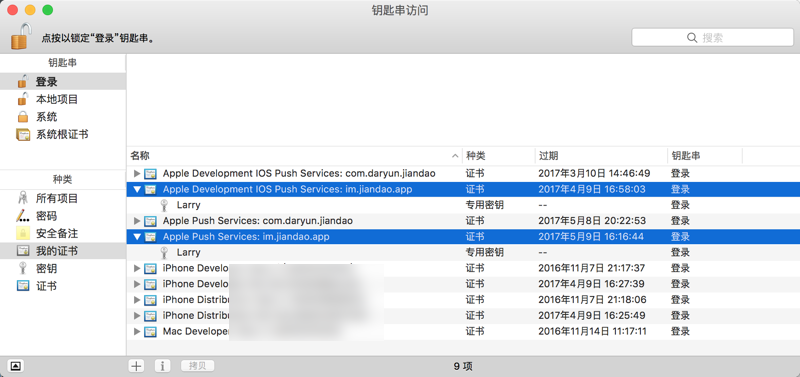Click certificate icon of Development Push im.jiandao.app
The width and height of the screenshot is (800, 377).
point(150,190)
